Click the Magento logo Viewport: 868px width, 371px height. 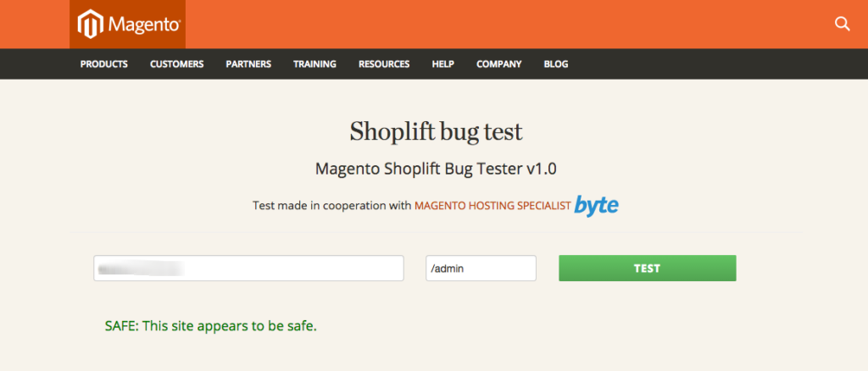[x=129, y=25]
